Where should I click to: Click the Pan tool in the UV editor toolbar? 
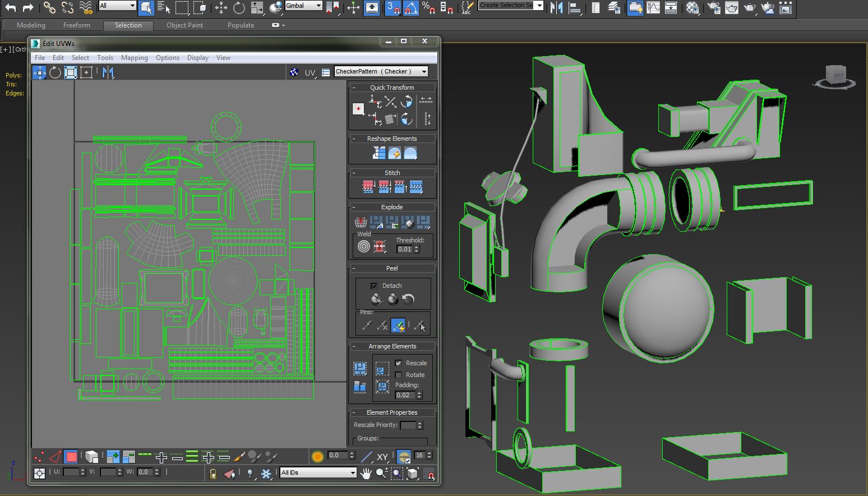pos(366,474)
